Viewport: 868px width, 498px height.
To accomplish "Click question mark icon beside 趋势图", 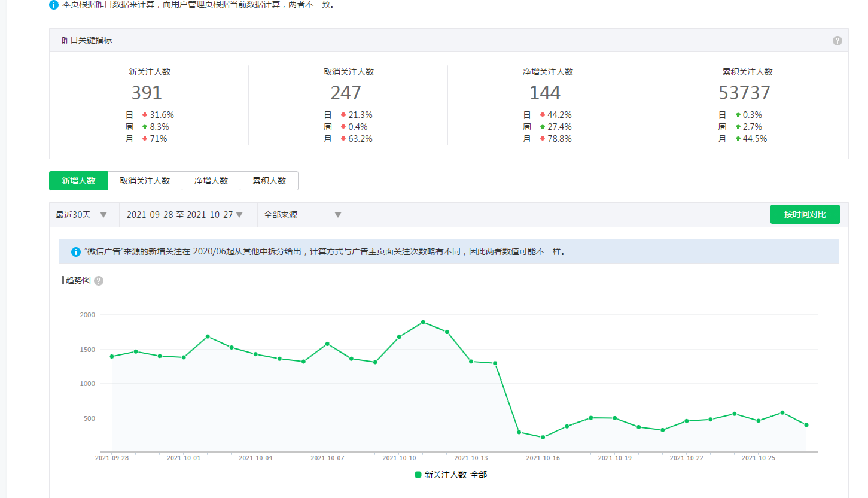I will pyautogui.click(x=99, y=281).
